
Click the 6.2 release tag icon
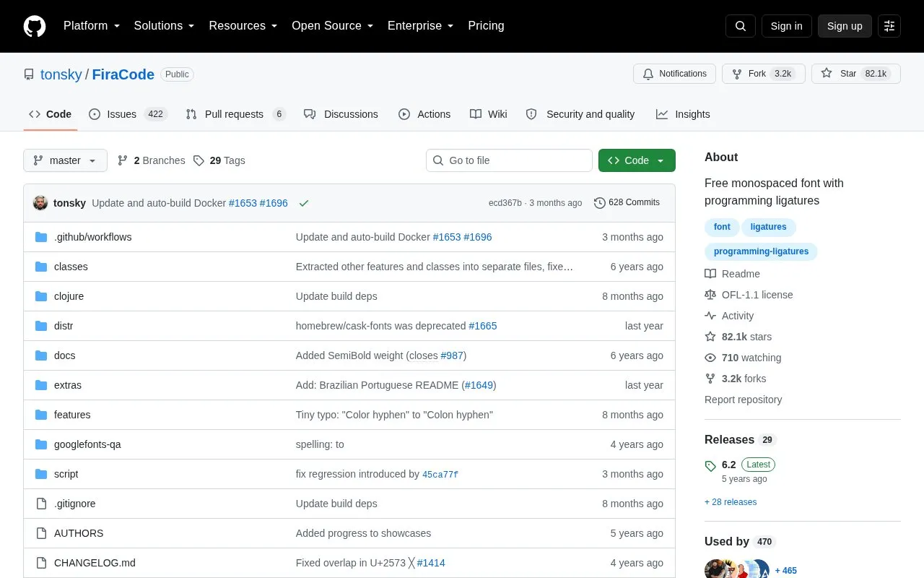pos(710,466)
